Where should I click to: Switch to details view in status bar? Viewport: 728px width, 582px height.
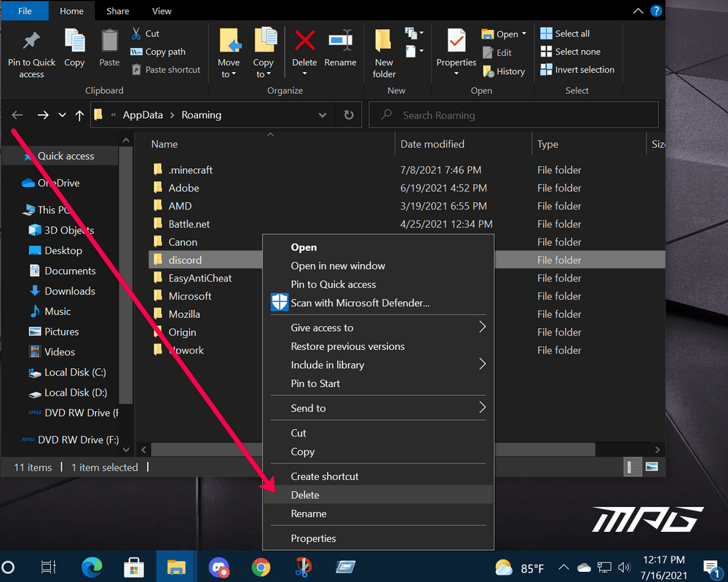pos(631,466)
